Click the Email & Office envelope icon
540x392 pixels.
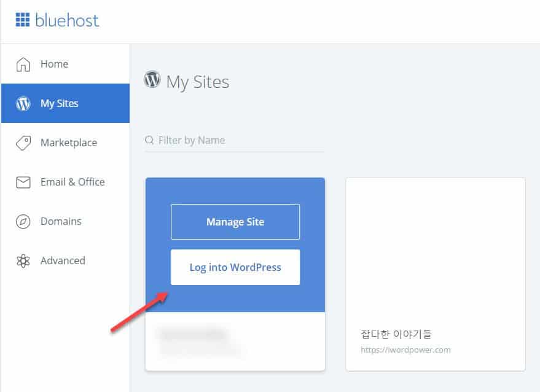(23, 182)
